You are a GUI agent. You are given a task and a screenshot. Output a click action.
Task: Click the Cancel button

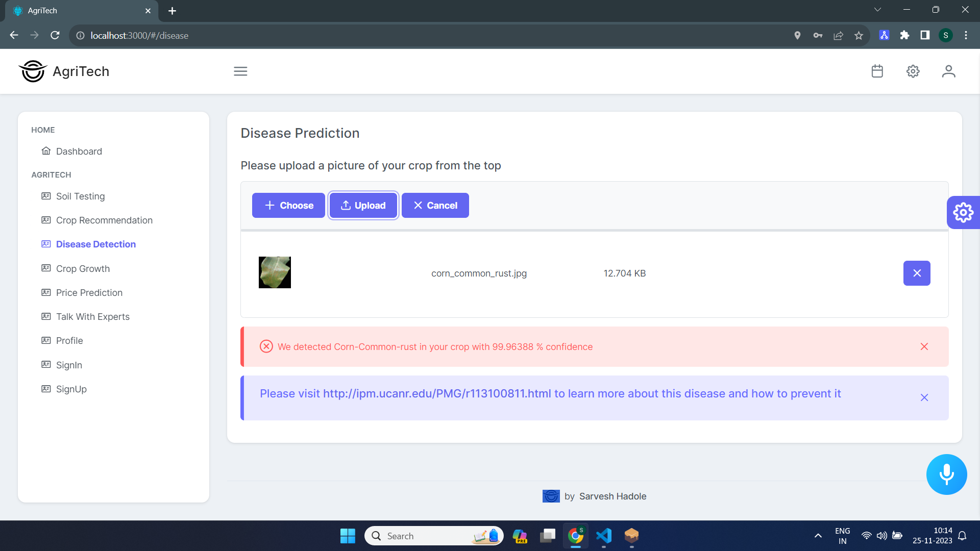[x=435, y=206]
